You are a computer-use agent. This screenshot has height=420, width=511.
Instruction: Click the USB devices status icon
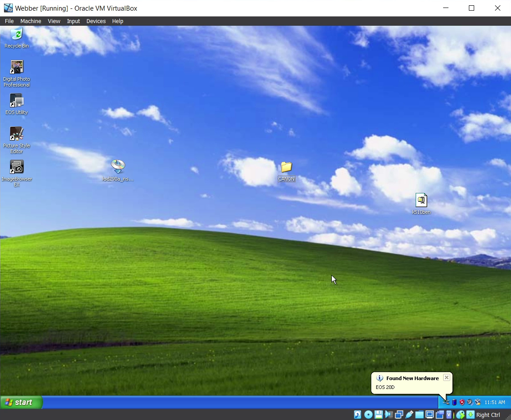pyautogui.click(x=409, y=415)
